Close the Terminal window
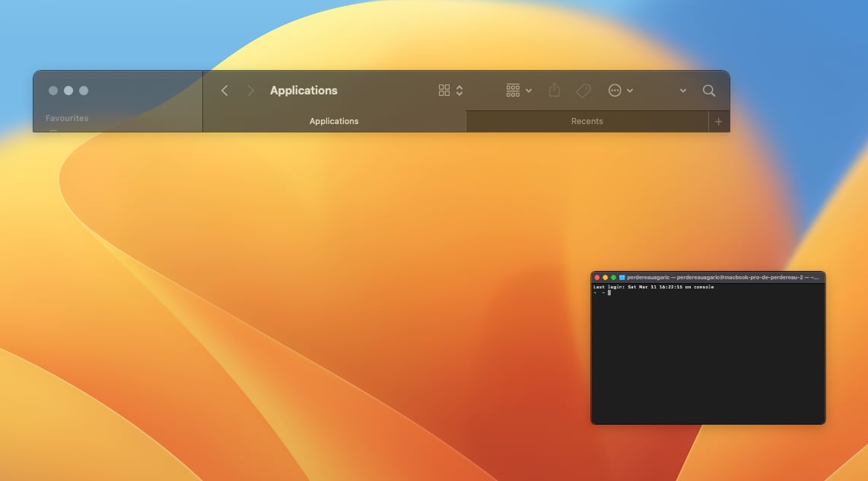Screen dimensions: 868x481 [x=596, y=277]
